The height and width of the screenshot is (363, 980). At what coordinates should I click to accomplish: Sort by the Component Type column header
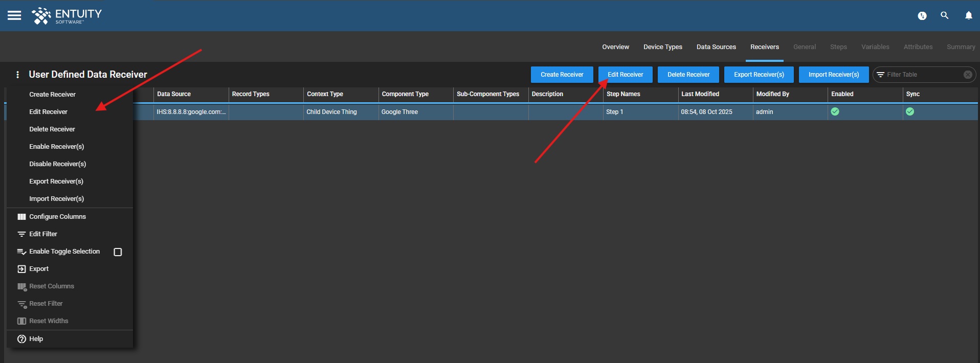coord(415,94)
